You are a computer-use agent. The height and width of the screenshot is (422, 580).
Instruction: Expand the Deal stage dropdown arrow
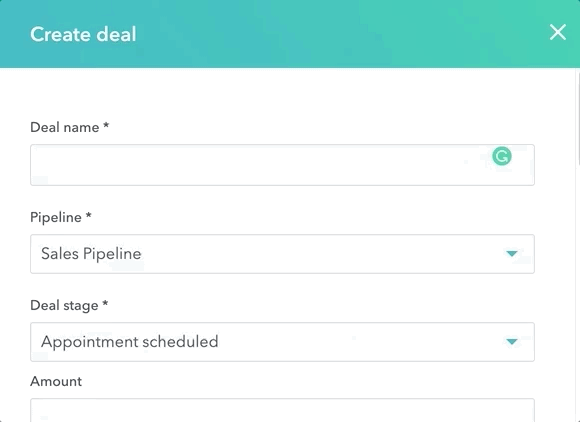[x=512, y=342]
